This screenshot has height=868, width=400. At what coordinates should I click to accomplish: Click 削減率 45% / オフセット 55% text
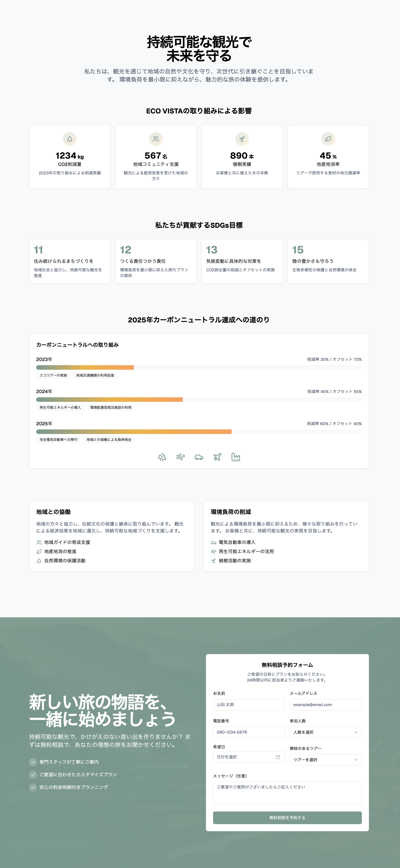[x=334, y=392]
